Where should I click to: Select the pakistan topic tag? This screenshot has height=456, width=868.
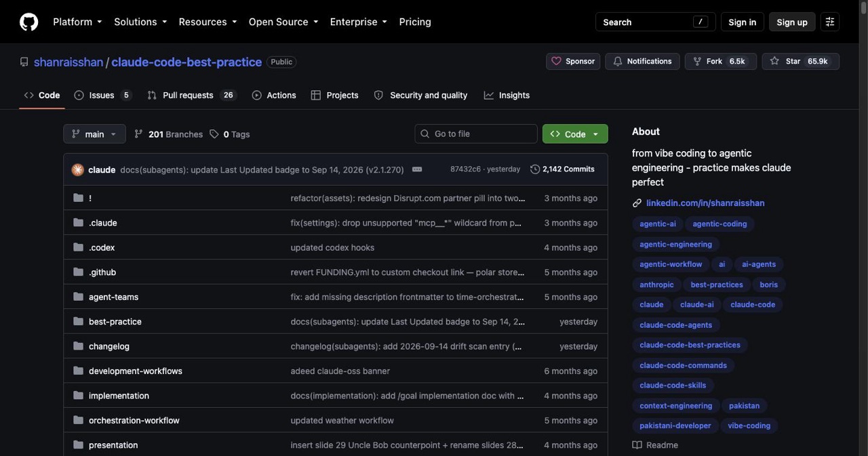tap(744, 406)
